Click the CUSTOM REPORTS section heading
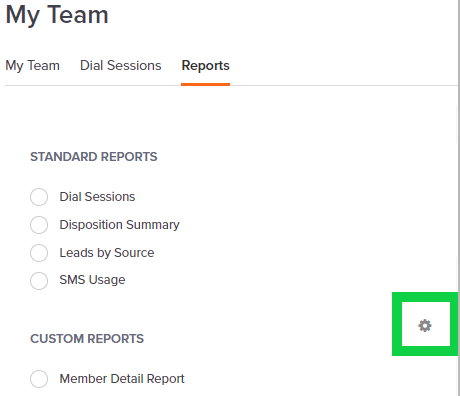Screen dimensions: 460x396 [x=87, y=339]
